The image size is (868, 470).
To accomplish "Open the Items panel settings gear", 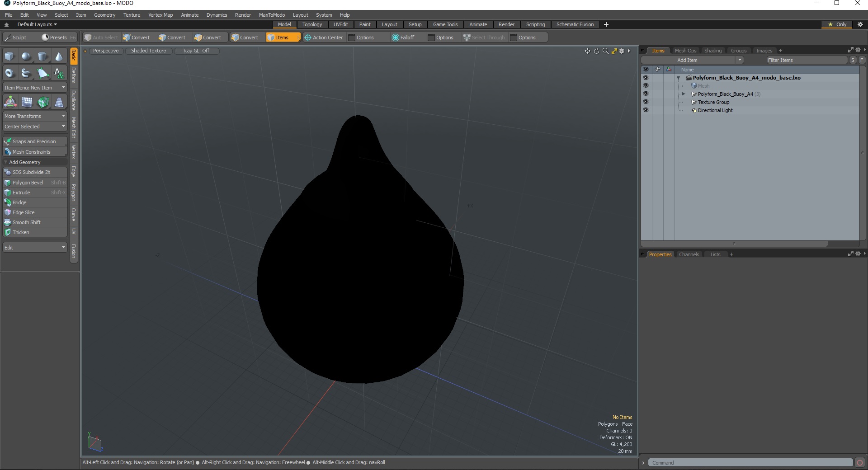I will pos(858,50).
